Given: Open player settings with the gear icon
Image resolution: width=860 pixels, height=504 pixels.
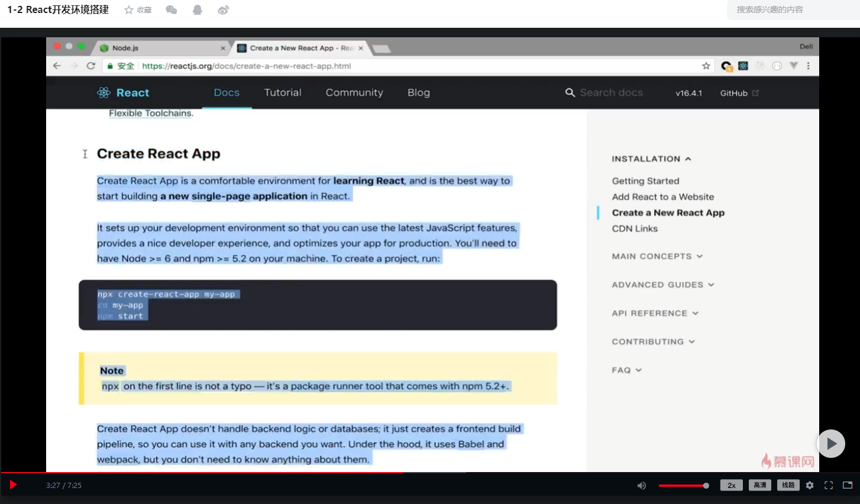Looking at the screenshot, I should [x=810, y=486].
